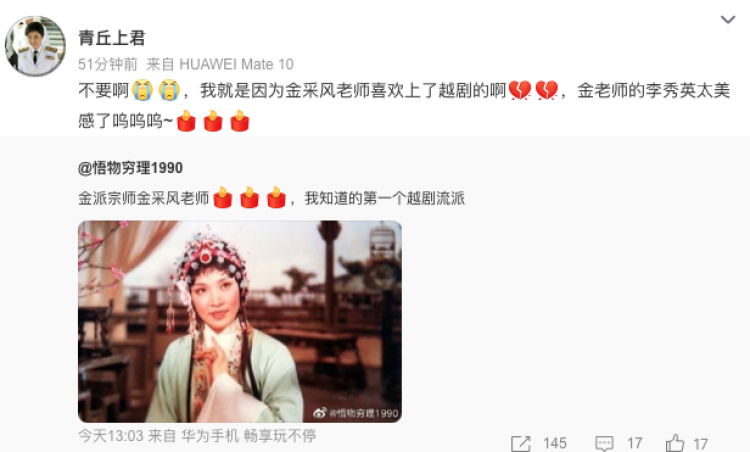Click the profile avatar of 青丘上君
This screenshot has width=750, height=452.
35,46
